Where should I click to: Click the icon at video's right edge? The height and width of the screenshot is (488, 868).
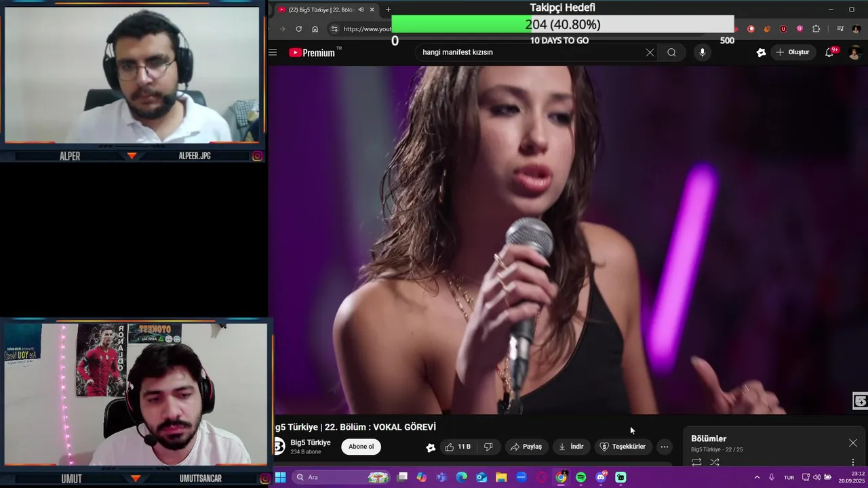[860, 401]
